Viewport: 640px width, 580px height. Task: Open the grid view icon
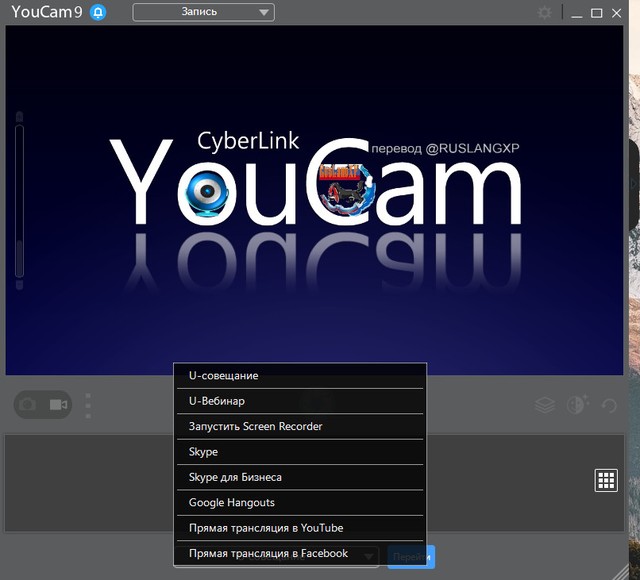(606, 480)
